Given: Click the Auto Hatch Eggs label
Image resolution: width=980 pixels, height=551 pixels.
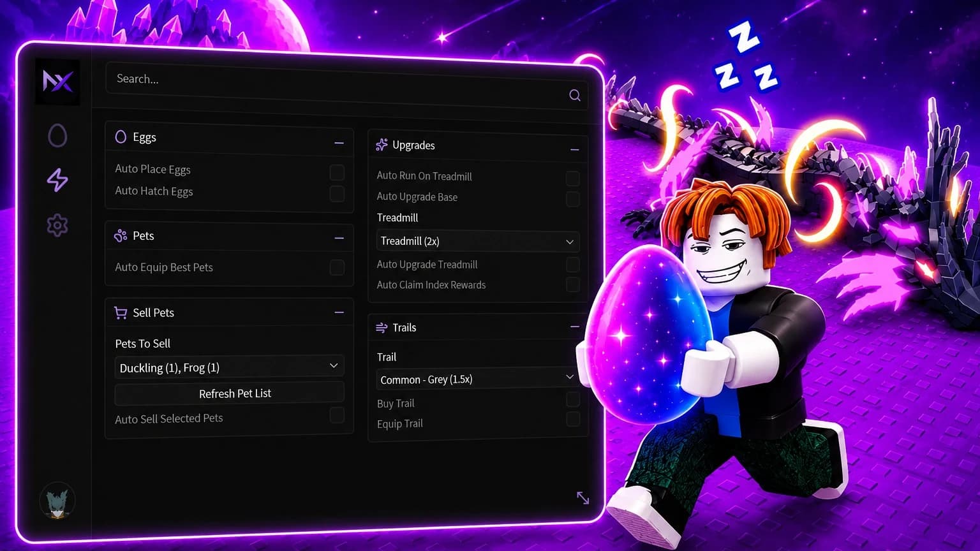Looking at the screenshot, I should tap(154, 191).
